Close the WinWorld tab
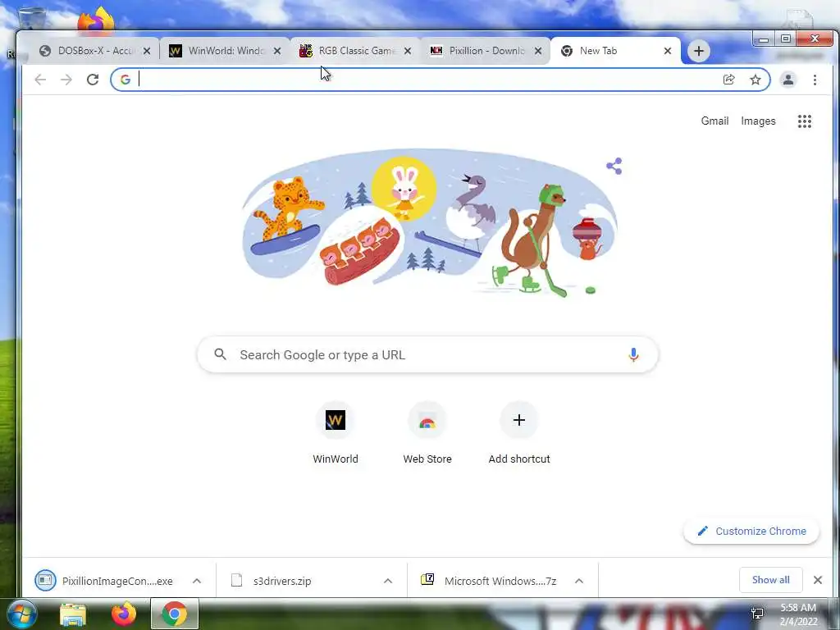The width and height of the screenshot is (840, 630). pyautogui.click(x=277, y=51)
